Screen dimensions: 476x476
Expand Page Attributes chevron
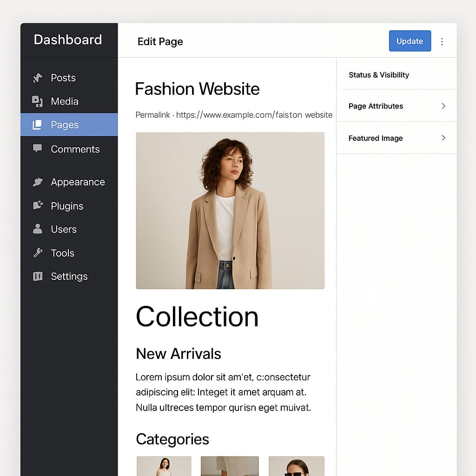point(443,106)
